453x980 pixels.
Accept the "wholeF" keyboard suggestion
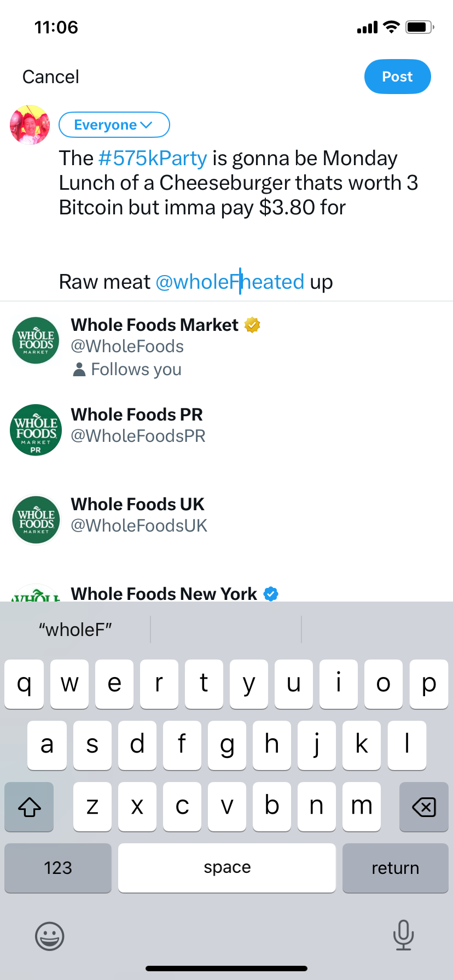pos(75,629)
